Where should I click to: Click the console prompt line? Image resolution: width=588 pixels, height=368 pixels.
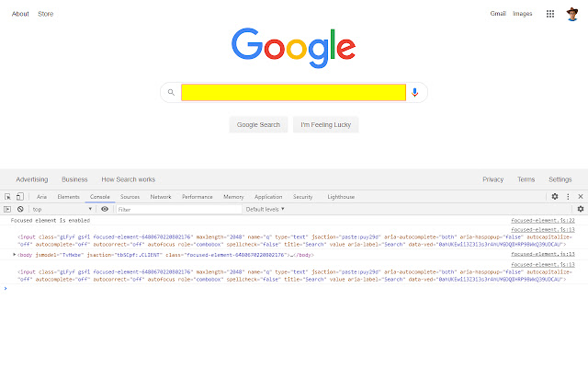click(294, 288)
